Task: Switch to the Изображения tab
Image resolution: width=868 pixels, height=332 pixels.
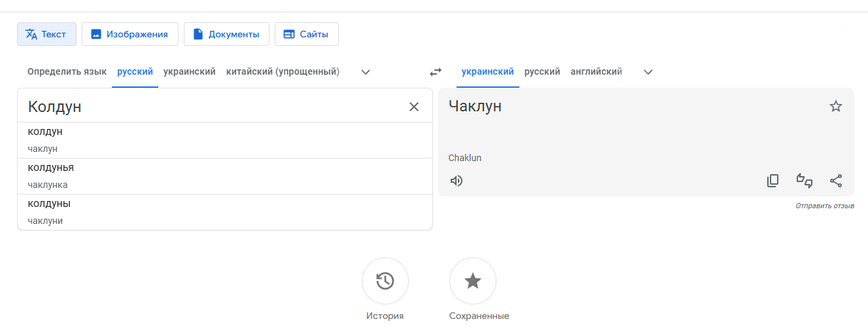Action: click(130, 34)
